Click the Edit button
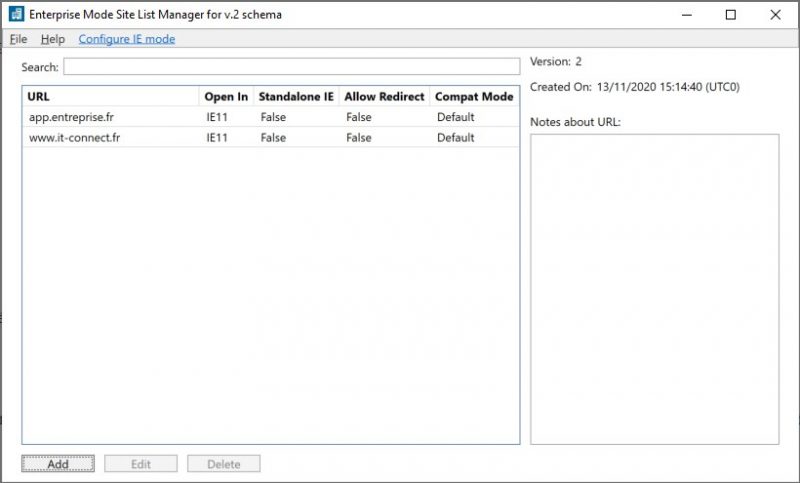The height and width of the screenshot is (483, 800). (x=141, y=464)
